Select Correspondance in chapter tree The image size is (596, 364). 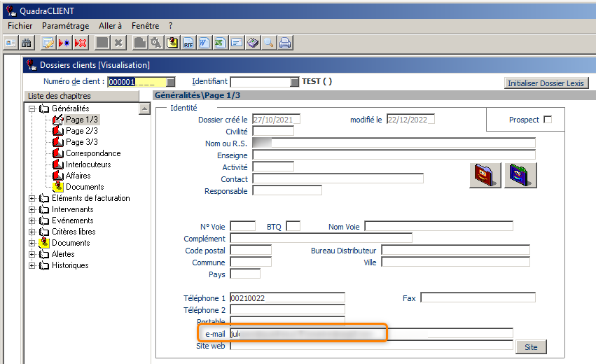click(x=93, y=153)
